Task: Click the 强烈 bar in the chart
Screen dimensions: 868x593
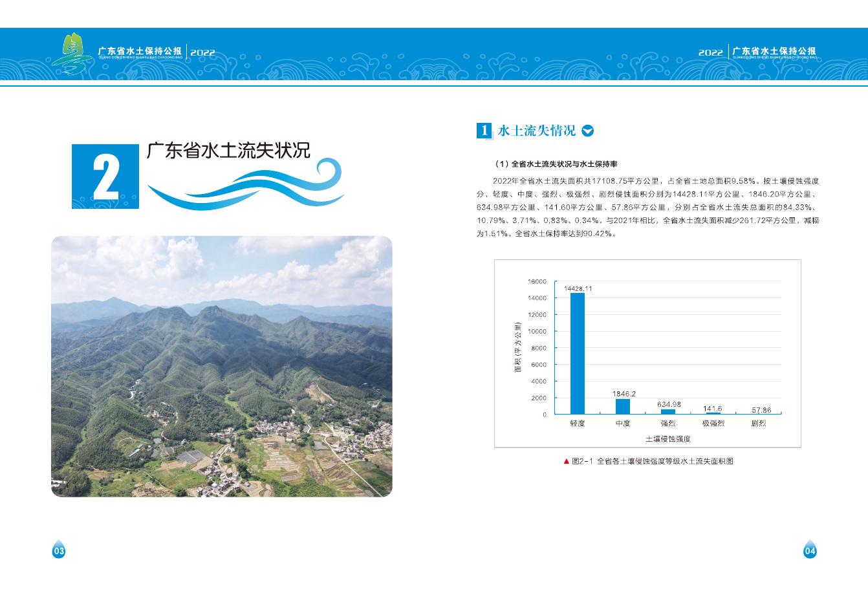Action: (667, 411)
